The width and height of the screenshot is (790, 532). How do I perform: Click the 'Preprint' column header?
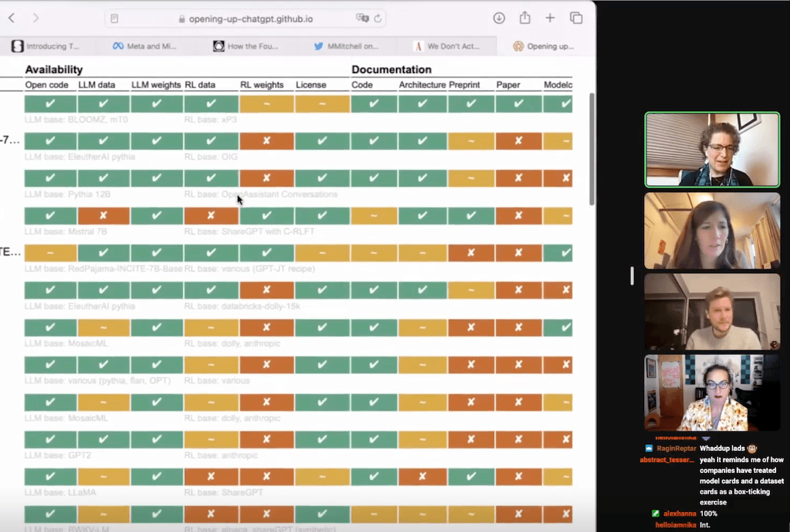(x=464, y=84)
